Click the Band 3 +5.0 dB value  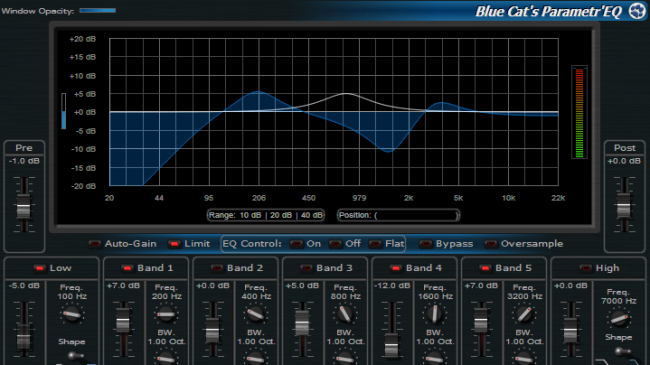[x=302, y=286]
